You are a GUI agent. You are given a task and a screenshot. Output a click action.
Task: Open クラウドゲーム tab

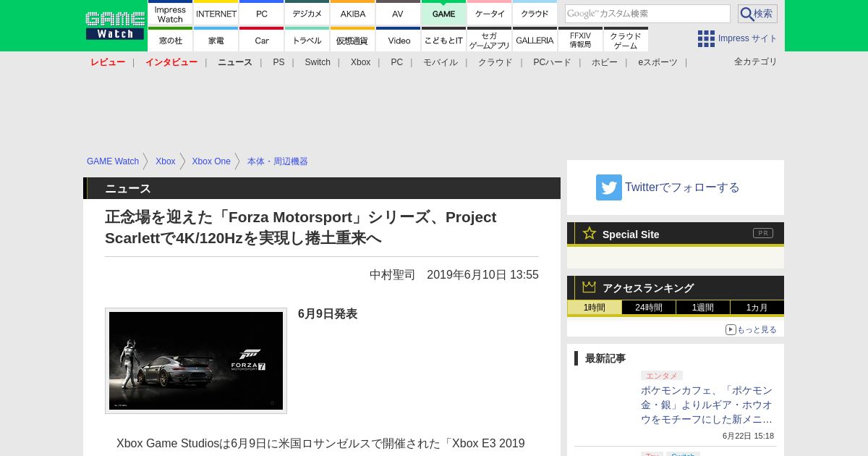coord(626,39)
